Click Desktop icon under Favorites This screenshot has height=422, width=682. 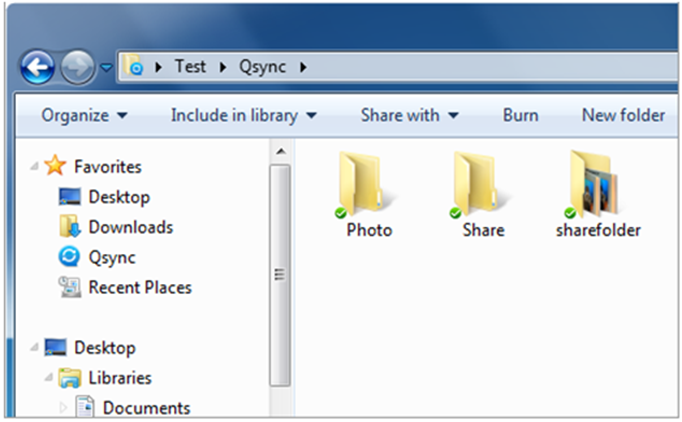(x=69, y=197)
